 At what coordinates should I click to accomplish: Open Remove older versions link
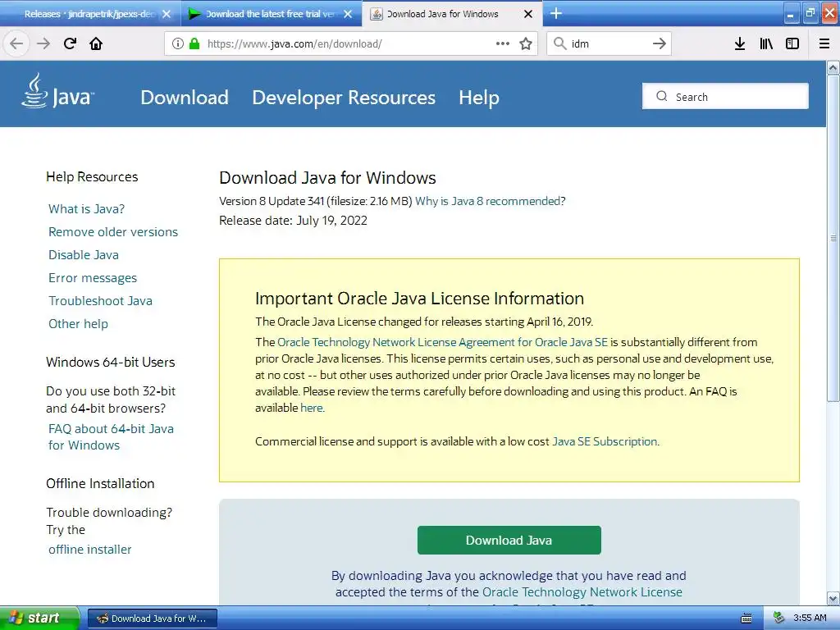tap(113, 232)
